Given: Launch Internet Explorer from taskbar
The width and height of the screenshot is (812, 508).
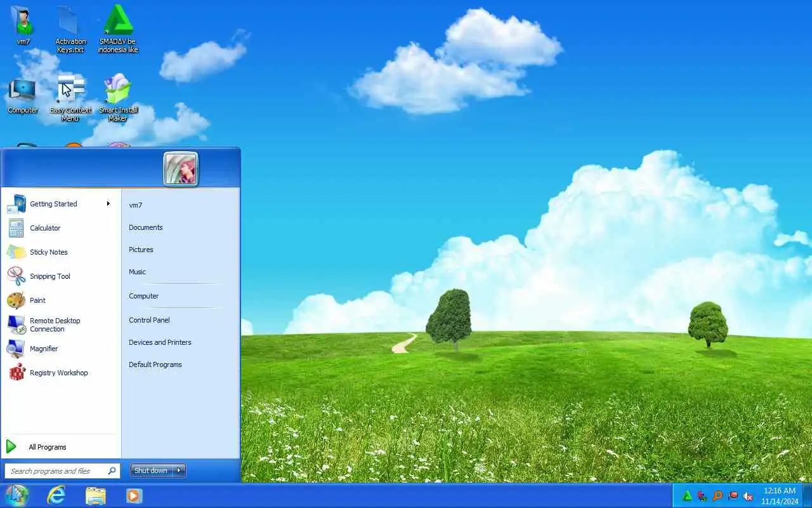Looking at the screenshot, I should [x=56, y=495].
